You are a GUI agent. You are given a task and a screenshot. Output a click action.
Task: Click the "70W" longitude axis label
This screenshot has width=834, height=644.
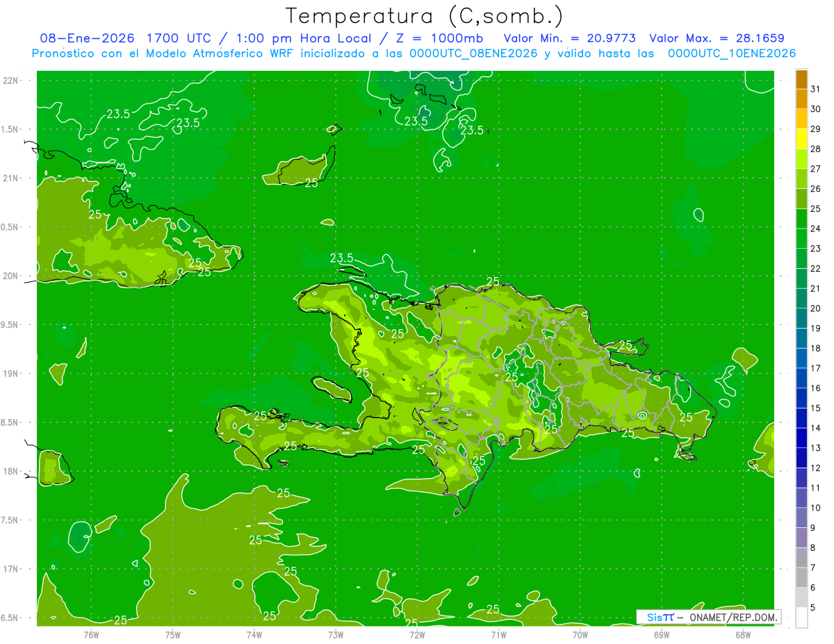click(x=580, y=634)
